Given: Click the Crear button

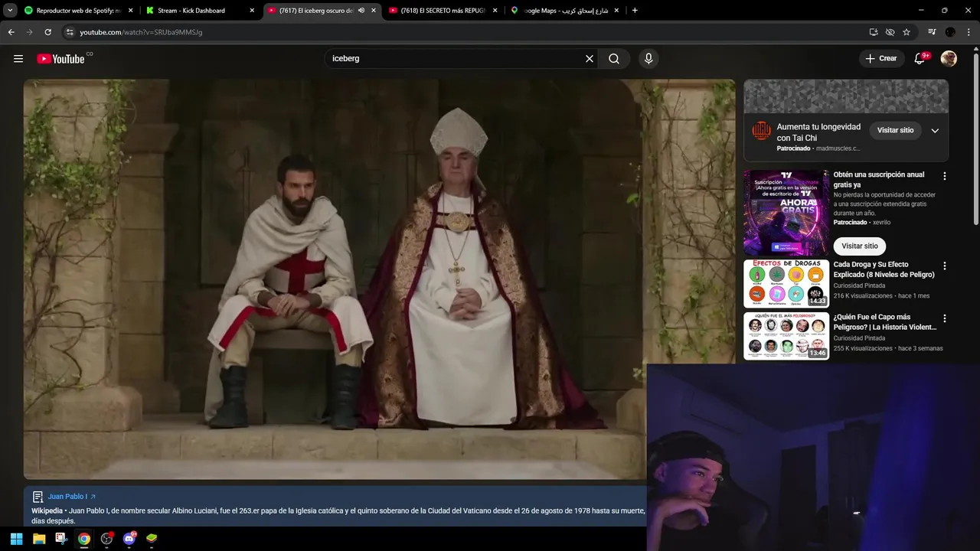Looking at the screenshot, I should (881, 59).
